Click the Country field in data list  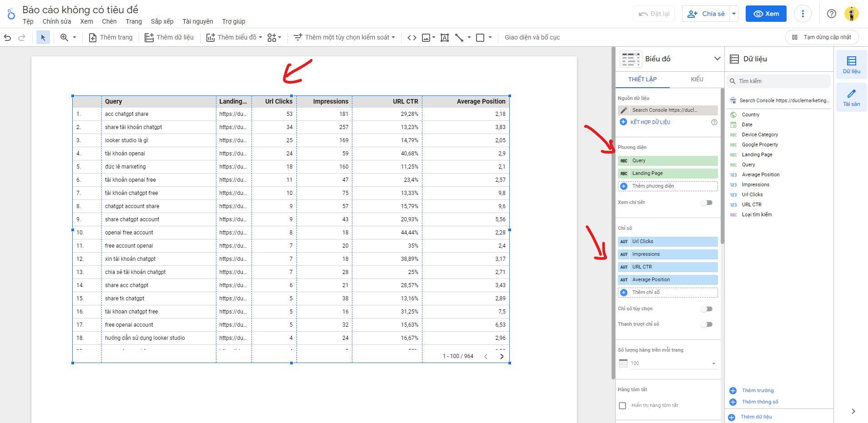(x=750, y=115)
